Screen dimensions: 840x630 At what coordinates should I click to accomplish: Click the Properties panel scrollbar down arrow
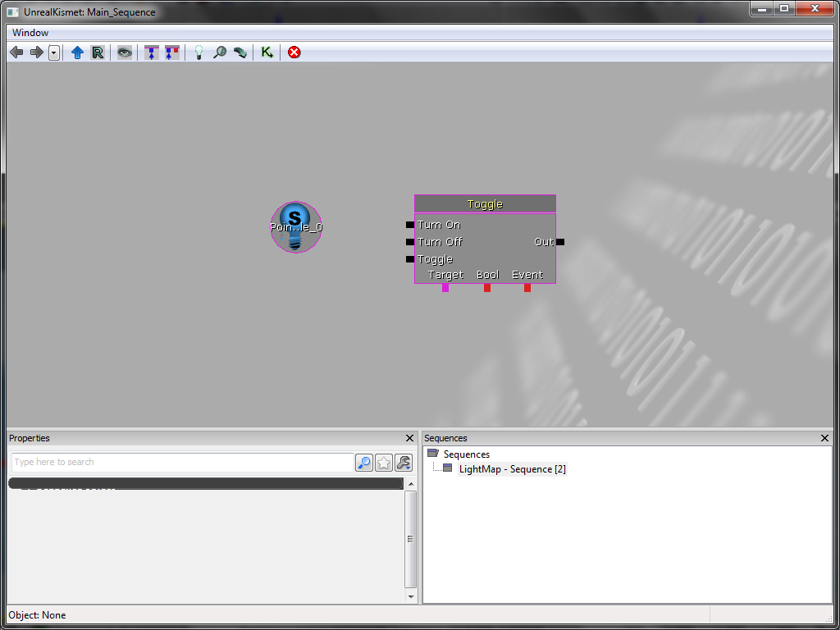[x=411, y=597]
